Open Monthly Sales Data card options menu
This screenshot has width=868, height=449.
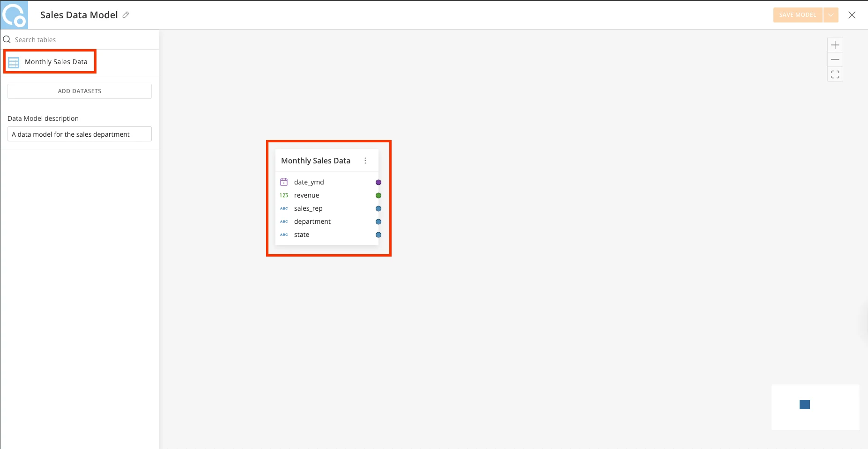pos(365,161)
